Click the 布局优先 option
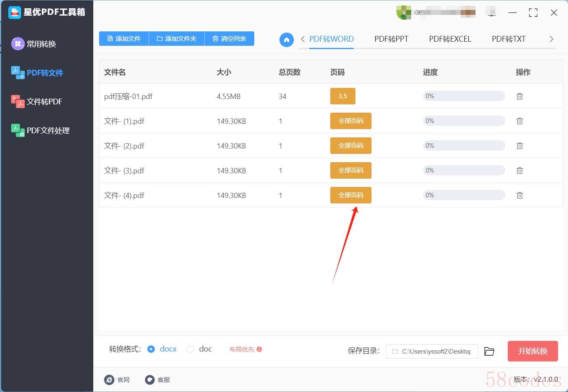 coord(242,349)
